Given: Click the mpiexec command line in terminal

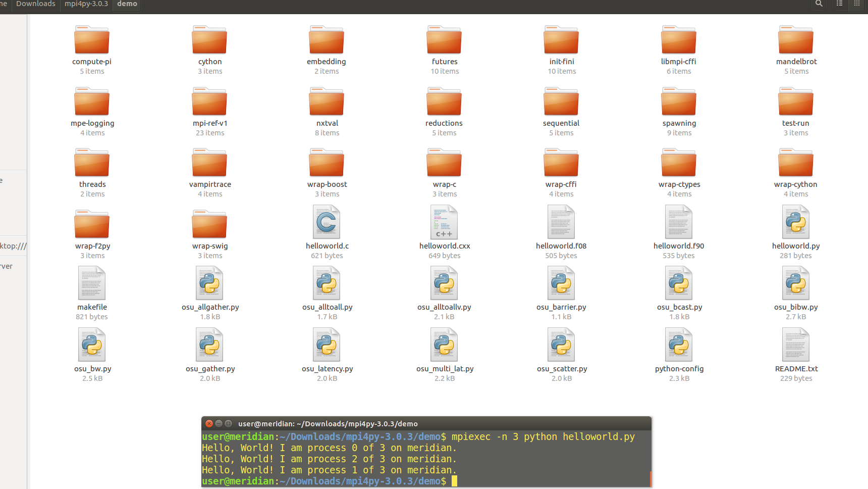Looking at the screenshot, I should pyautogui.click(x=418, y=436).
